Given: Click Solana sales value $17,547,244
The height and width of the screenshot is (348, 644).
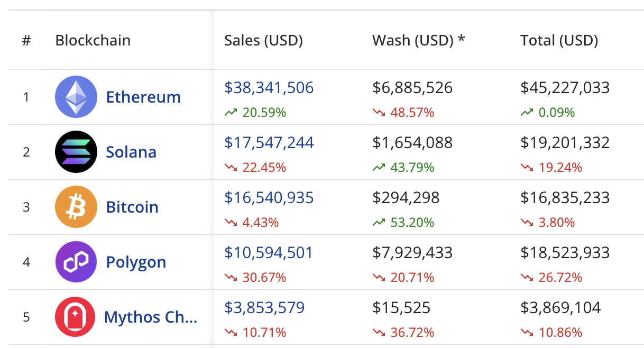Looking at the screenshot, I should 269,143.
